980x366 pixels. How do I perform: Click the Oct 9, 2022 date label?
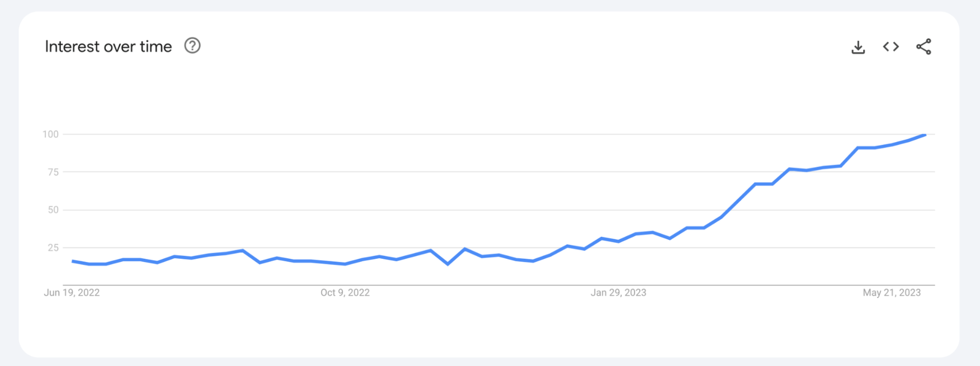tap(345, 293)
